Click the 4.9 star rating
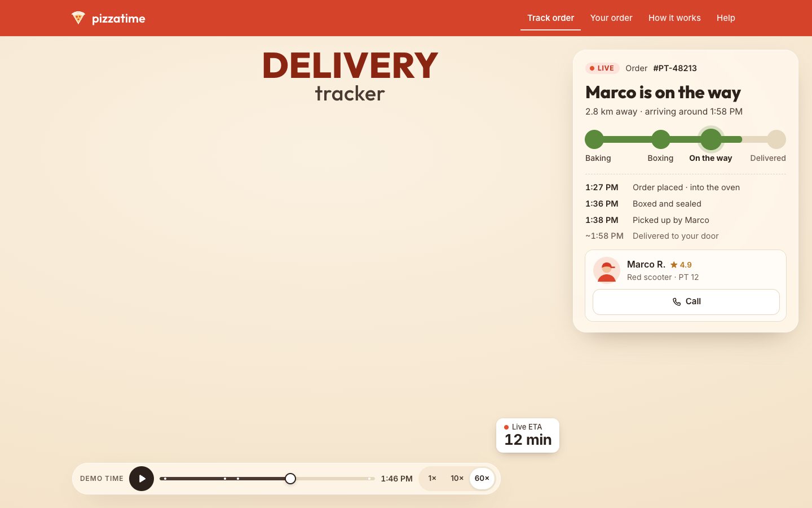 click(681, 265)
